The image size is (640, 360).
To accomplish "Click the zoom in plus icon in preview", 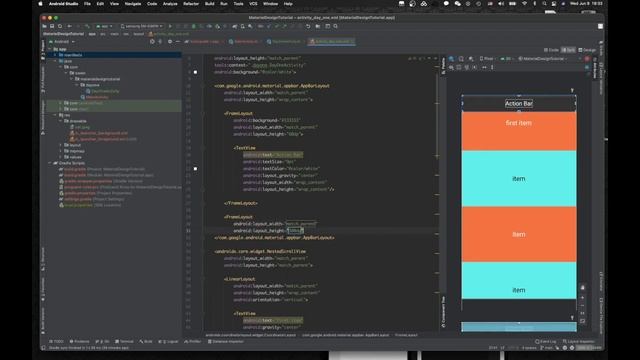I will click(582, 298).
